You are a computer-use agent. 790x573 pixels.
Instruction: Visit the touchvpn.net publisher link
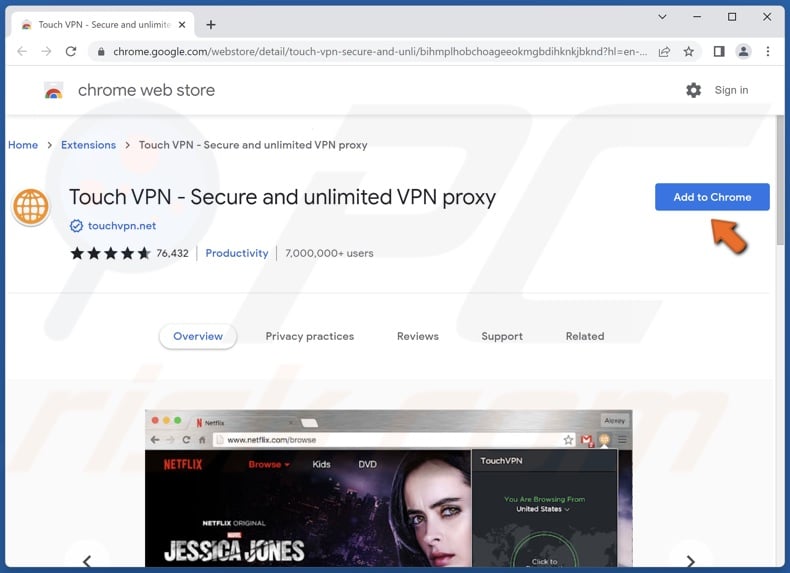[122, 226]
